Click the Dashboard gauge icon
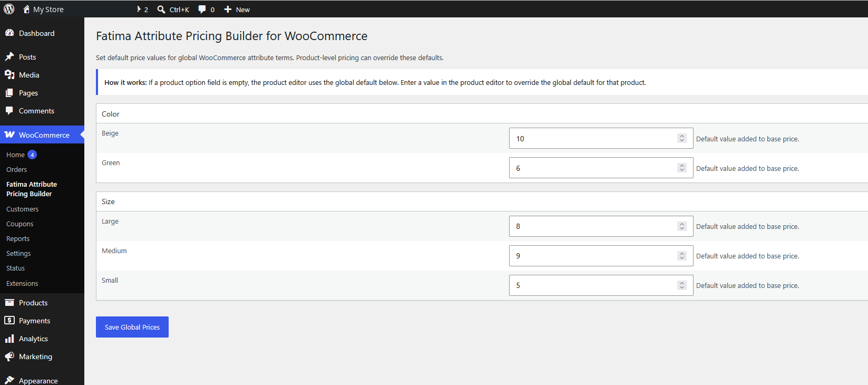Image resolution: width=868 pixels, height=385 pixels. (x=9, y=33)
